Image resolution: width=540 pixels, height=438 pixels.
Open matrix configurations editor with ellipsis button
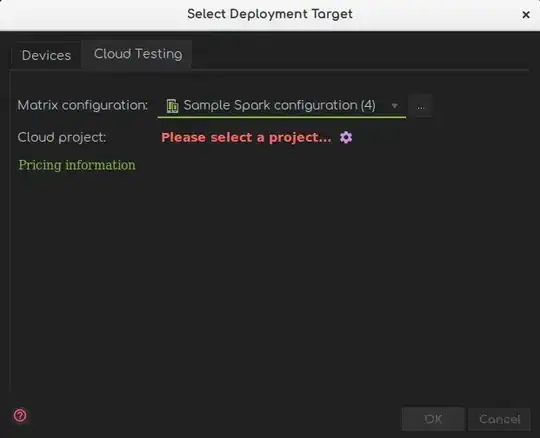pos(420,106)
